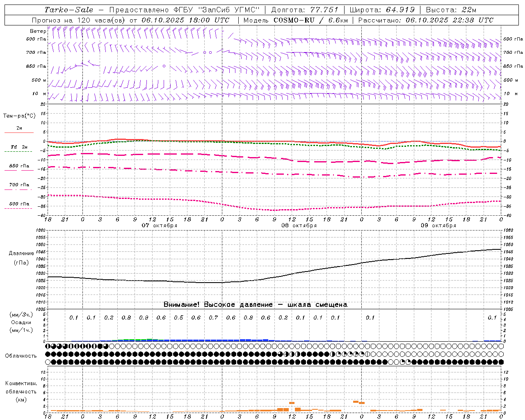
Task: Click the '(мм/3ч.)' precipitation unit label
Action: [21, 315]
